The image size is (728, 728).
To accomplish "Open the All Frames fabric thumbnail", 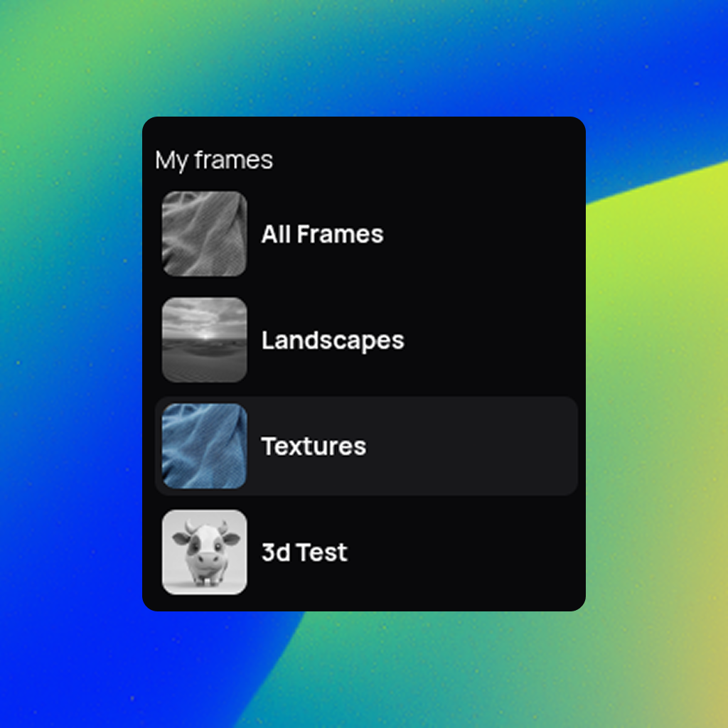I will tap(204, 233).
